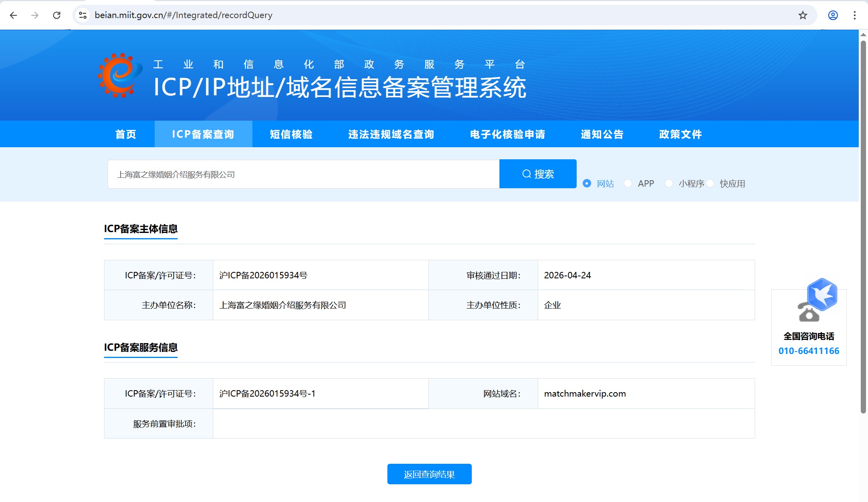Open the Chrome three-dot menu
This screenshot has height=502, width=868.
854,15
